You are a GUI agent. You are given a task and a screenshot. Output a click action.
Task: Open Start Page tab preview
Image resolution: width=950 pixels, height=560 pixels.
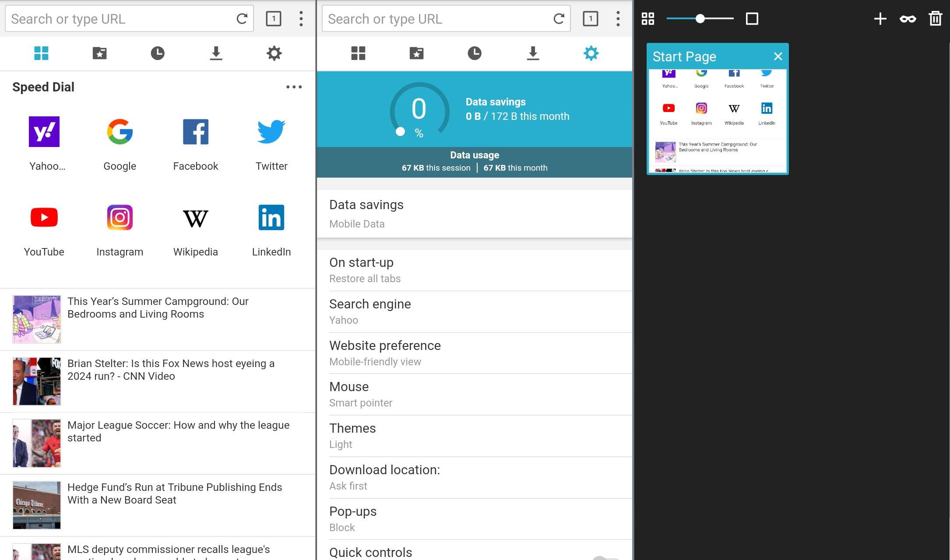tap(718, 120)
